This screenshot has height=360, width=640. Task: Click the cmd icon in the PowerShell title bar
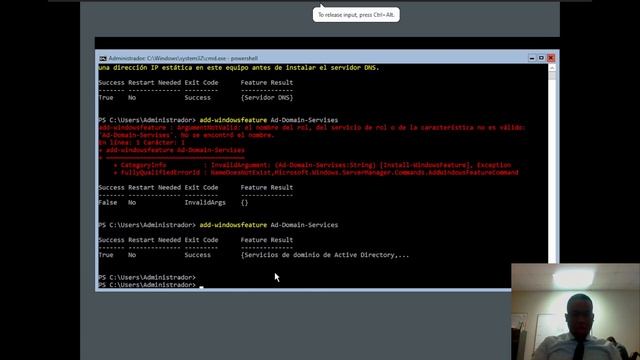(103, 58)
